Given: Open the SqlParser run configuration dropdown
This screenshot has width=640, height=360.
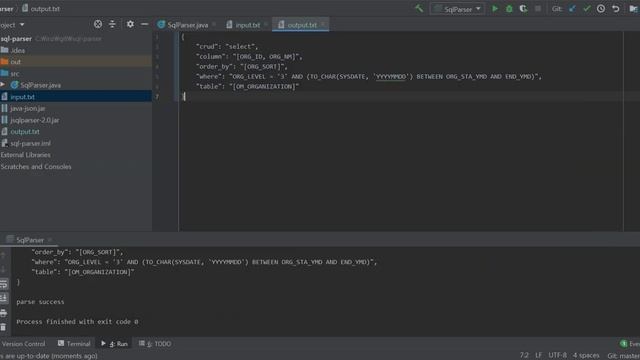Looking at the screenshot, I should pos(457,9).
